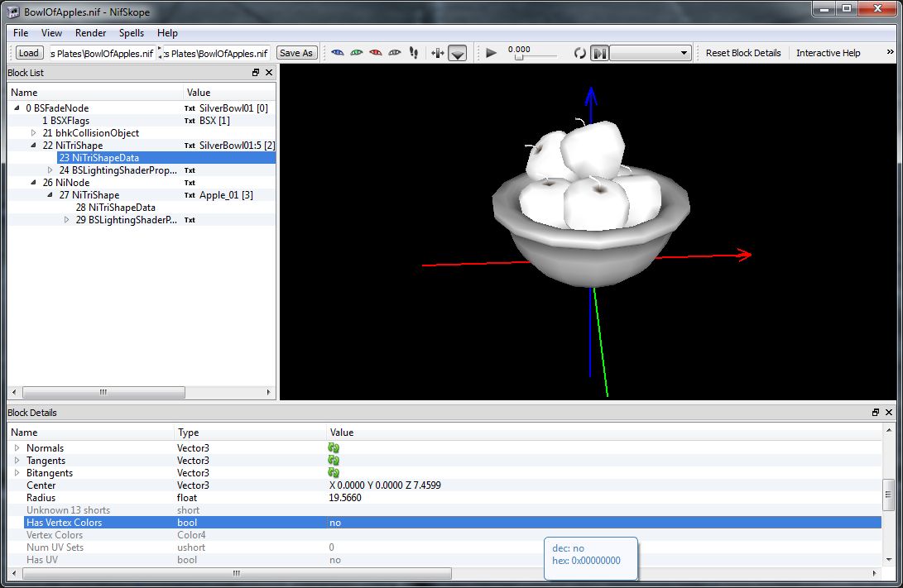The image size is (903, 588).
Task: Open the Help menu
Action: coord(167,33)
